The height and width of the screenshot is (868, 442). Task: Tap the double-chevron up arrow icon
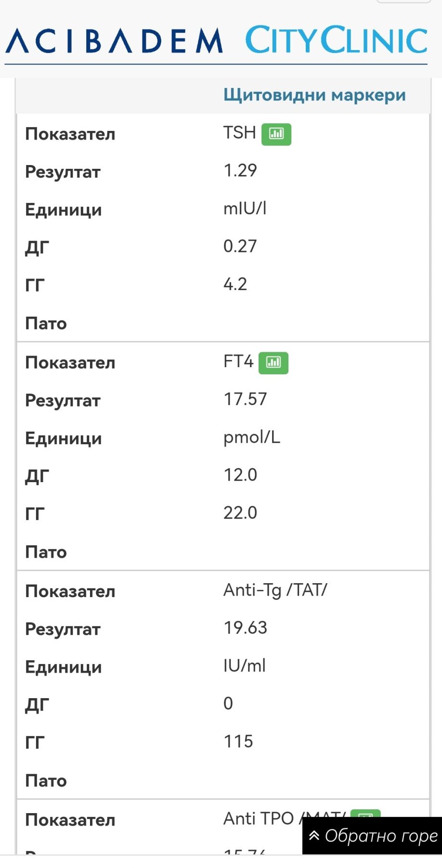point(314,835)
